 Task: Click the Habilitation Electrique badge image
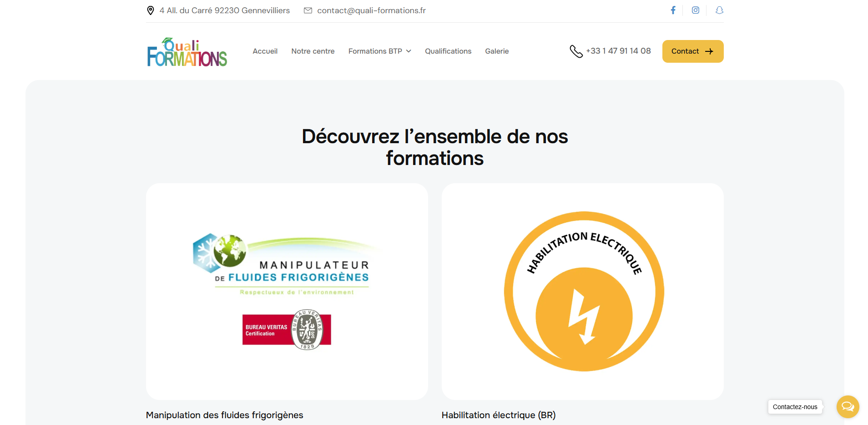pyautogui.click(x=583, y=291)
